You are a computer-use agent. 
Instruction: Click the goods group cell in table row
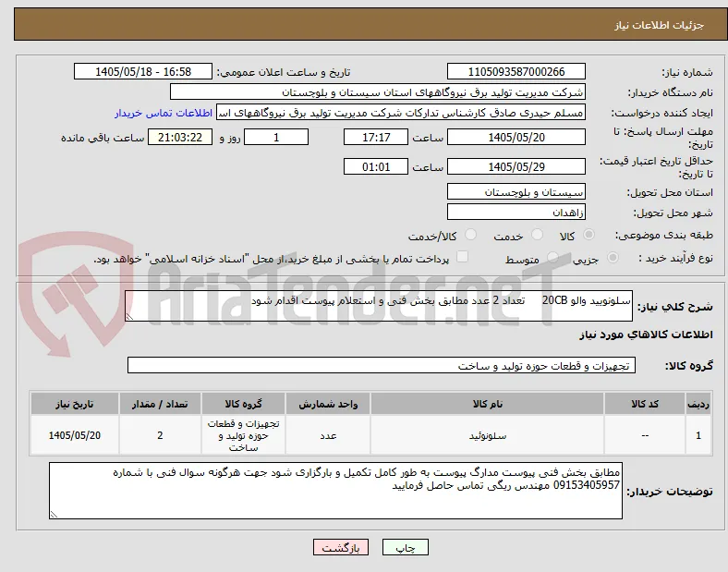pyautogui.click(x=243, y=435)
